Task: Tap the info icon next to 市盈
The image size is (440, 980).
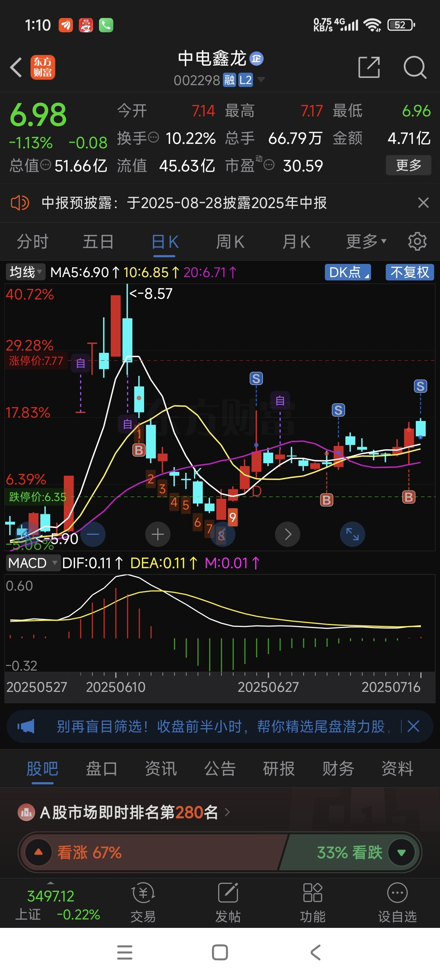Action: (269, 165)
